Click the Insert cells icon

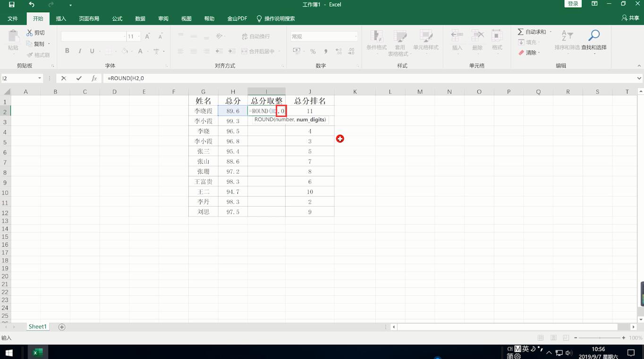[457, 36]
